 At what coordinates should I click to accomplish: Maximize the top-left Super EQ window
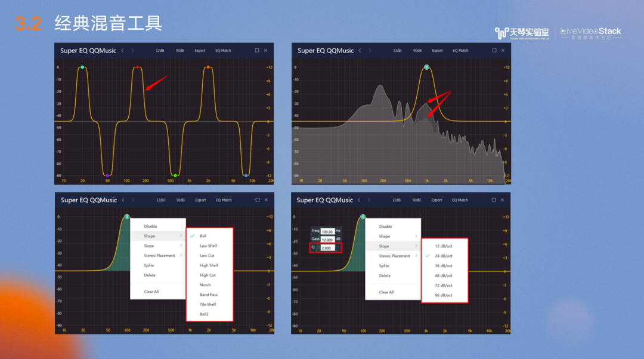pyautogui.click(x=257, y=51)
